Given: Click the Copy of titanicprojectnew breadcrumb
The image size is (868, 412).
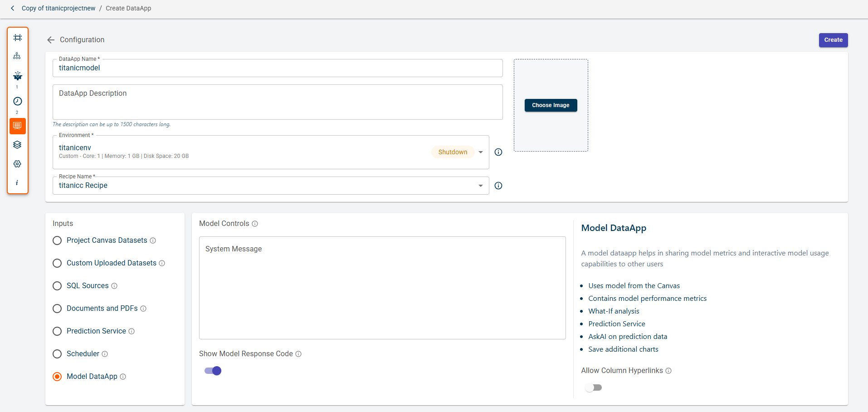Looking at the screenshot, I should [59, 8].
